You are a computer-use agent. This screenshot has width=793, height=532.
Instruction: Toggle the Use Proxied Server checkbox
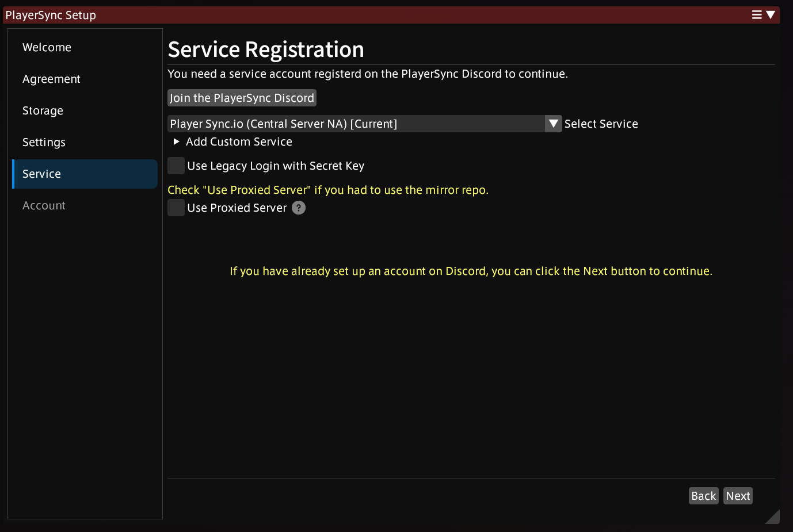176,208
